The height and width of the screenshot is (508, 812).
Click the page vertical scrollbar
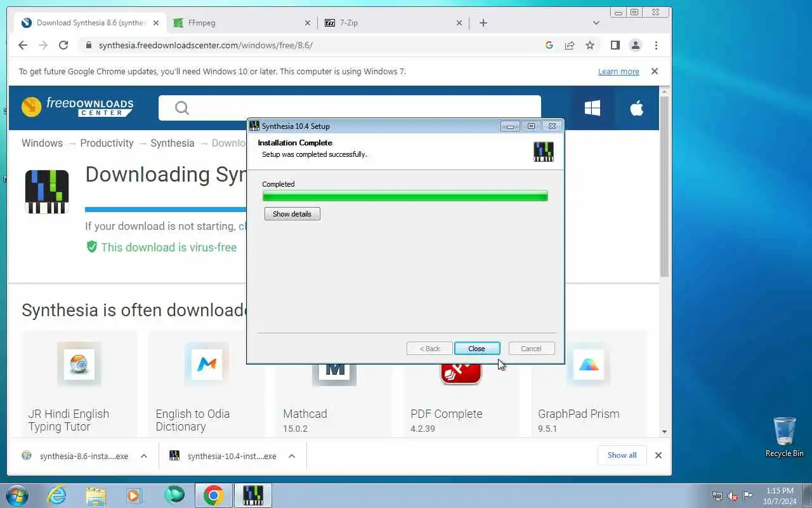pyautogui.click(x=664, y=187)
